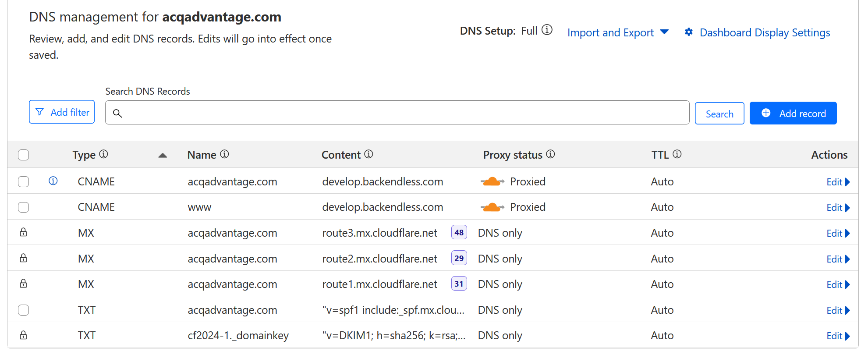Toggle the select-all checkbox in table header
This screenshot has height=355, width=868.
click(x=24, y=155)
